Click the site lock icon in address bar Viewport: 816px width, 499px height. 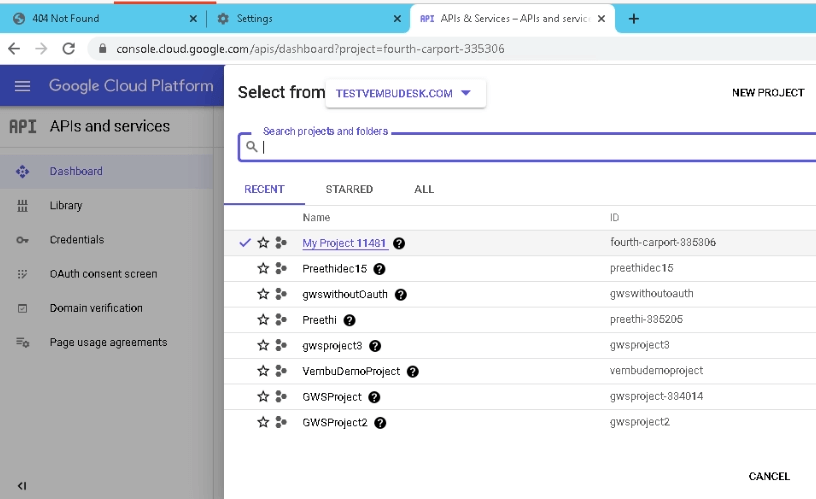[103, 48]
